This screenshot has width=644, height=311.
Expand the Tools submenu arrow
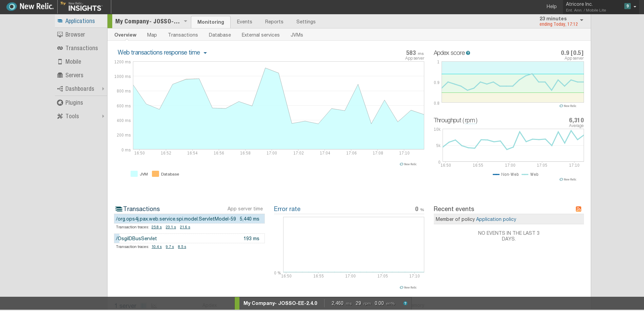click(103, 116)
